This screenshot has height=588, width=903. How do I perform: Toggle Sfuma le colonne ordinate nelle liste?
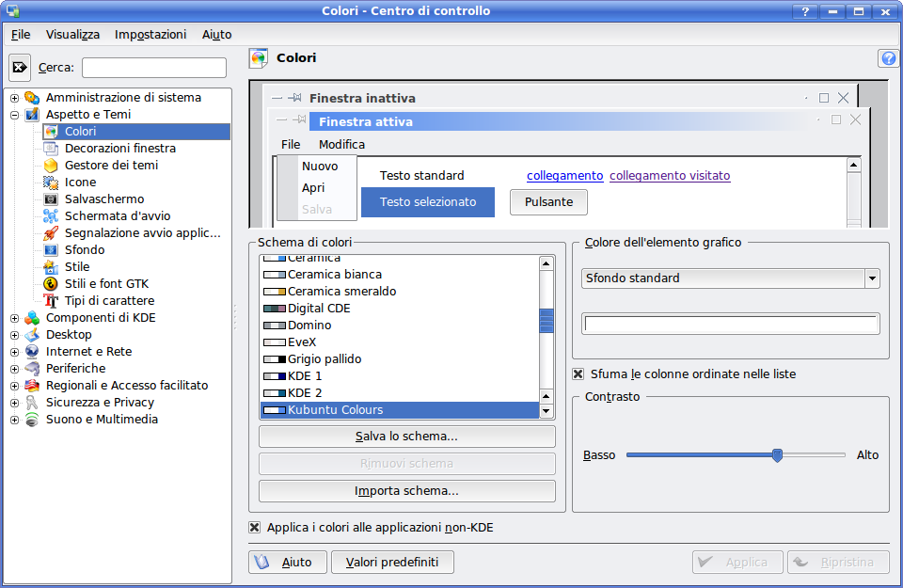(x=578, y=374)
